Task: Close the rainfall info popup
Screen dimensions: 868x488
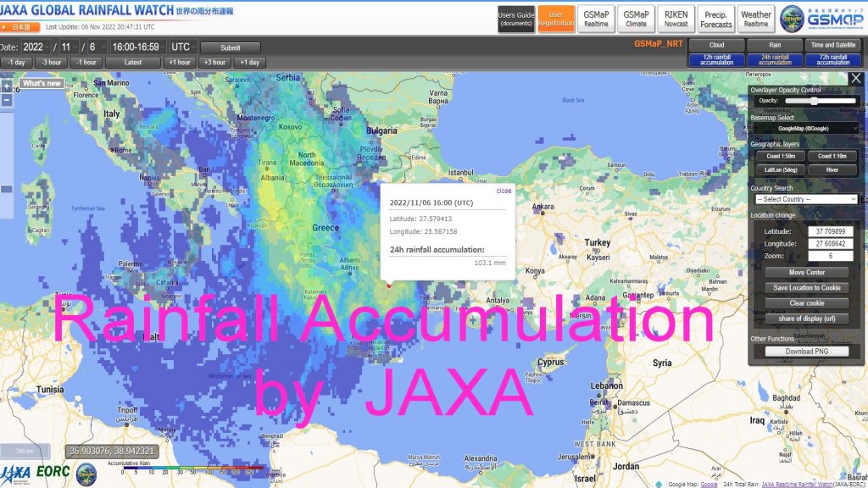Action: tap(504, 191)
